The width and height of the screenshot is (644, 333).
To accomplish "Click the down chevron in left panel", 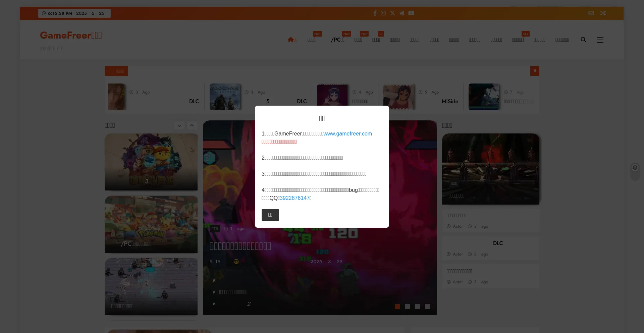I will 179,125.
